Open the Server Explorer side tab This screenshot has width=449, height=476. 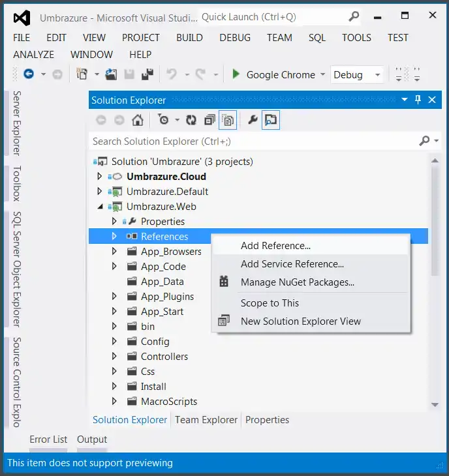click(x=17, y=123)
